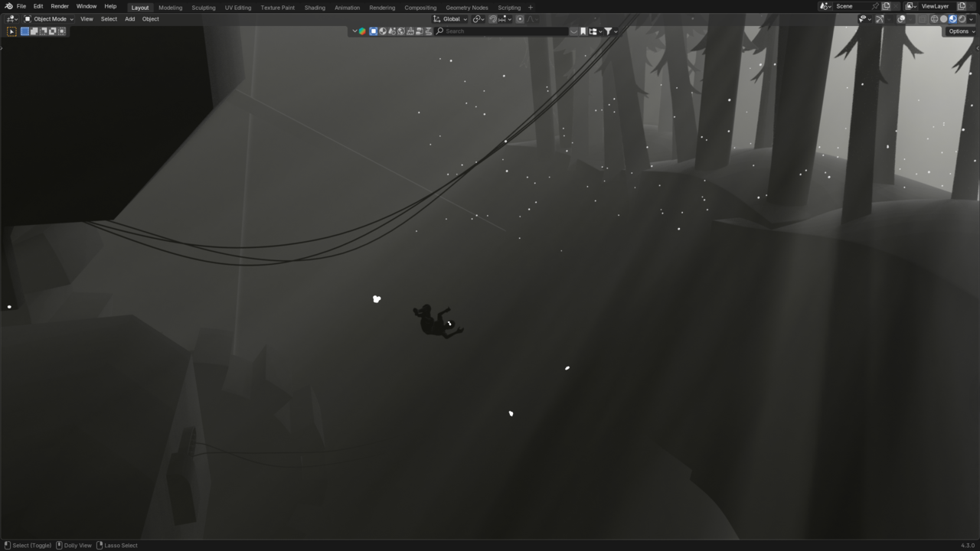Open the Object Mode dropdown
The height and width of the screenshot is (551, 980).
tap(49, 19)
